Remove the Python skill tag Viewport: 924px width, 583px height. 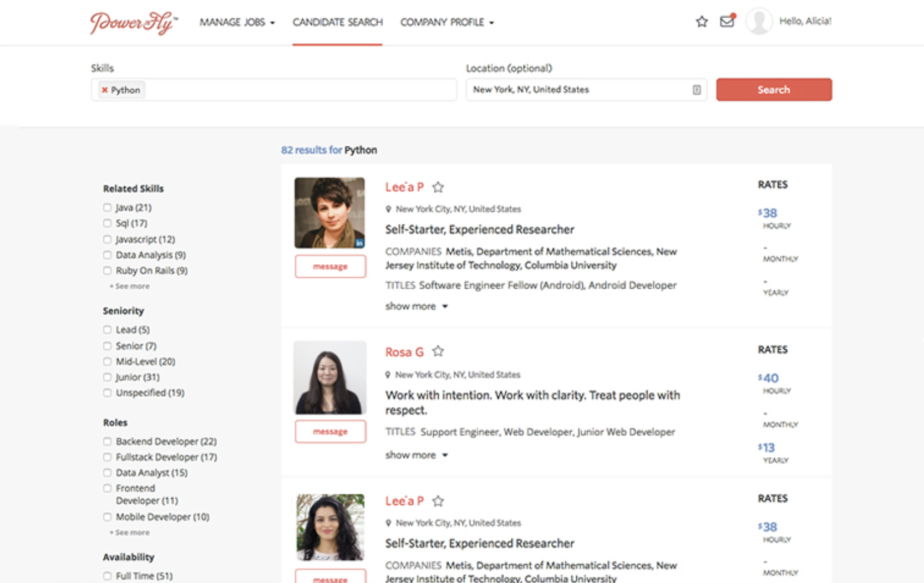(104, 90)
